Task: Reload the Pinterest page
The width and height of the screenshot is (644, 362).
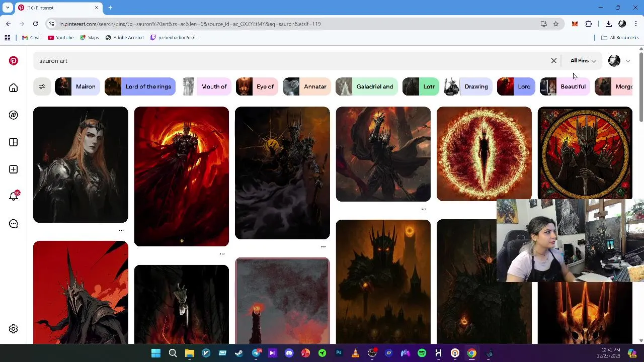Action: coord(35,24)
